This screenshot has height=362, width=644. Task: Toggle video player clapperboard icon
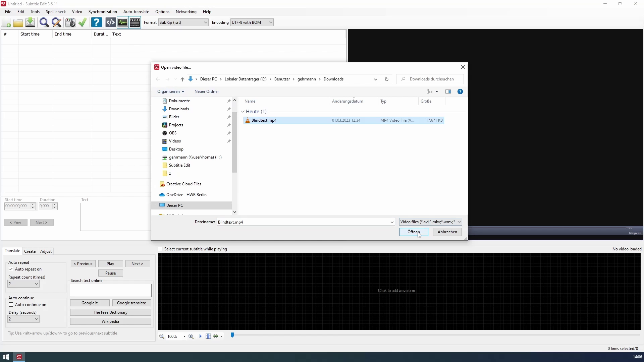pos(135,22)
